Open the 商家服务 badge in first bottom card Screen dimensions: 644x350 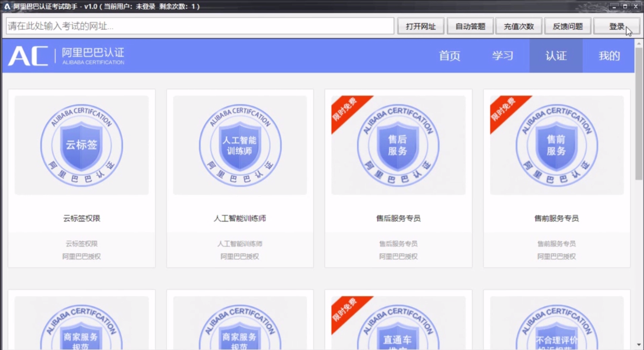pyautogui.click(x=82, y=326)
